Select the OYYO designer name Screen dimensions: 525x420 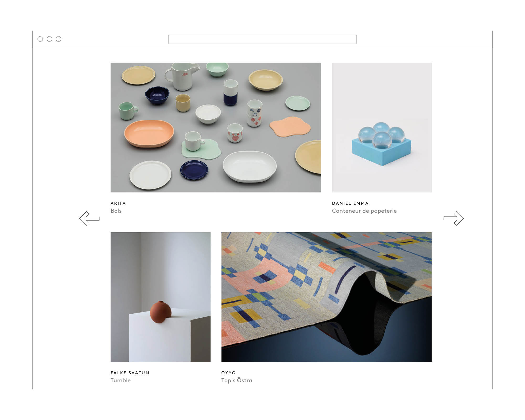click(x=228, y=373)
